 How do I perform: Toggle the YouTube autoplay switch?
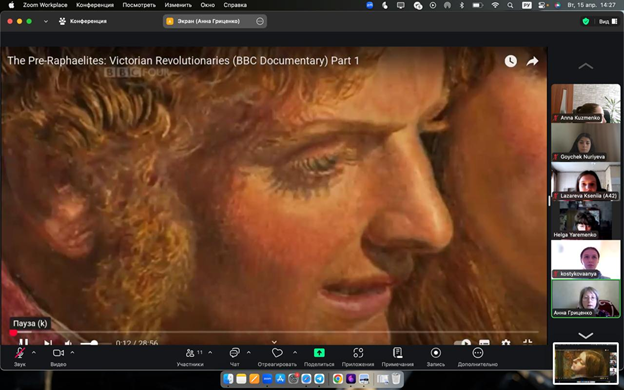coord(462,342)
